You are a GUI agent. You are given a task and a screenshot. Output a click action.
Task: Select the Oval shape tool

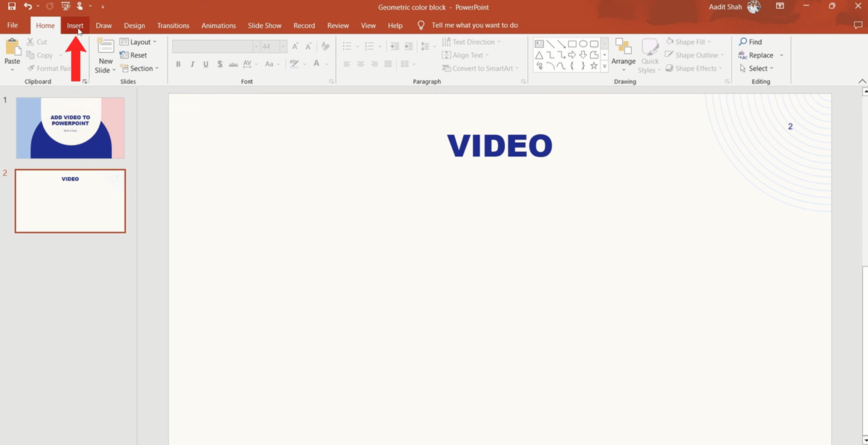(583, 44)
